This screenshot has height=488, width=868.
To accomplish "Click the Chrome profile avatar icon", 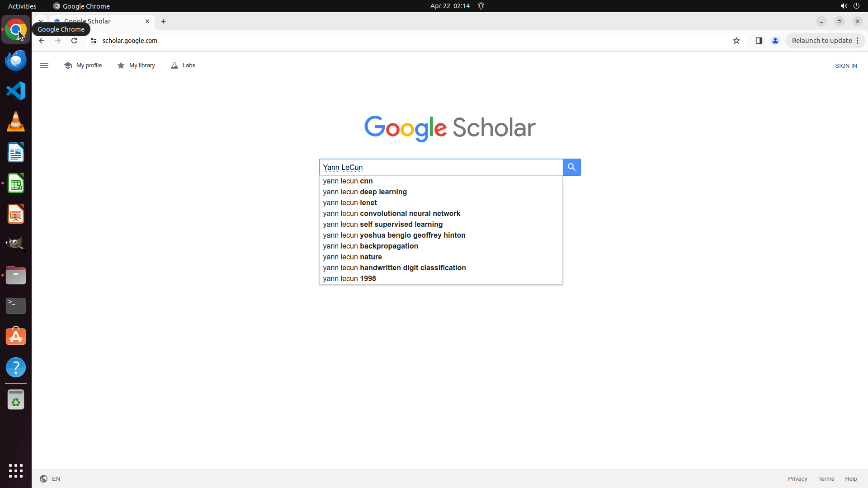I will click(775, 41).
